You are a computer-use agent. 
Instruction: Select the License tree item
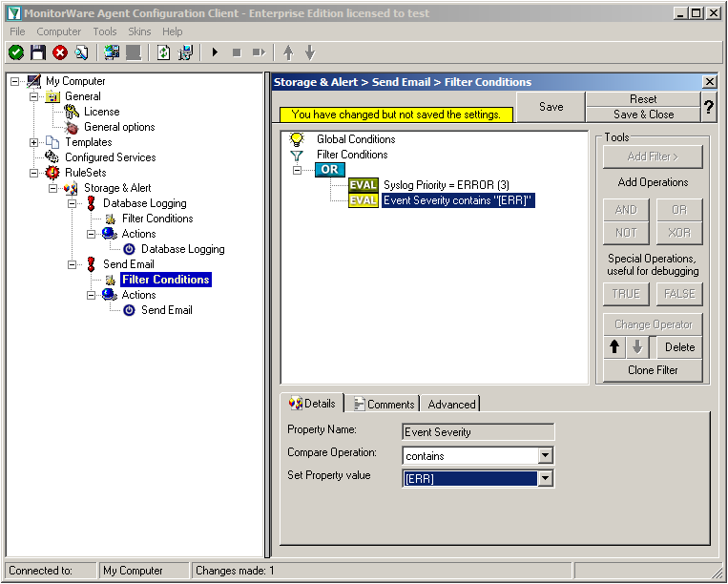coord(102,112)
